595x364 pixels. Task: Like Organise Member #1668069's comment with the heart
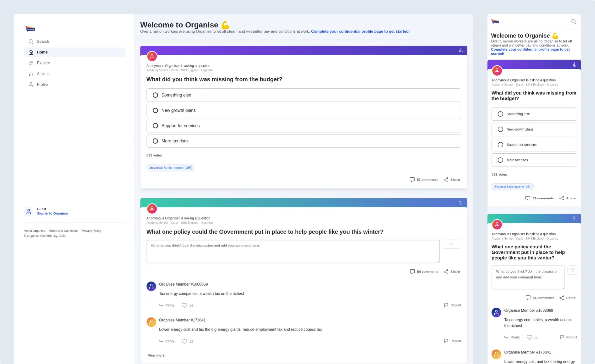point(184,305)
